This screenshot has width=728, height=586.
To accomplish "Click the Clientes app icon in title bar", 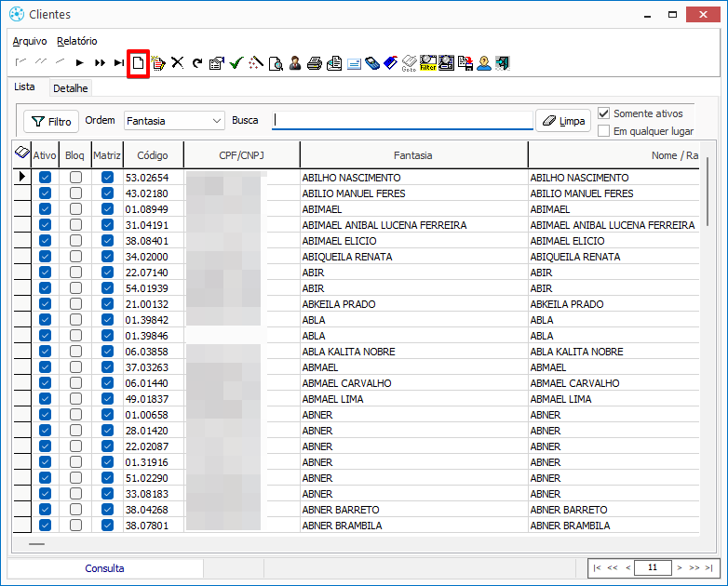I will click(17, 14).
